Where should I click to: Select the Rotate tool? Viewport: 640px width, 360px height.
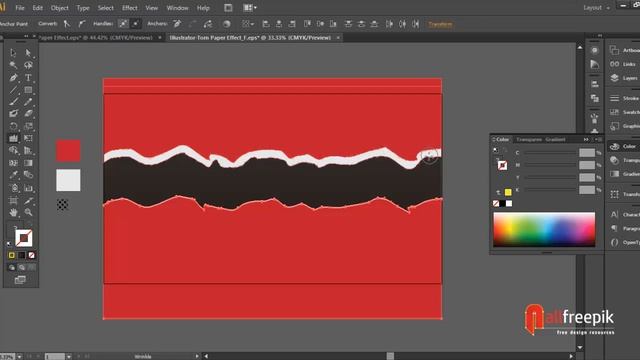click(x=13, y=126)
